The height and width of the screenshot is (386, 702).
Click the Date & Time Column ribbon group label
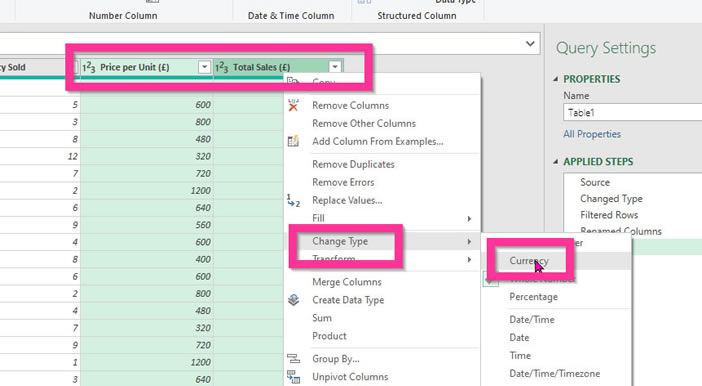[x=291, y=16]
